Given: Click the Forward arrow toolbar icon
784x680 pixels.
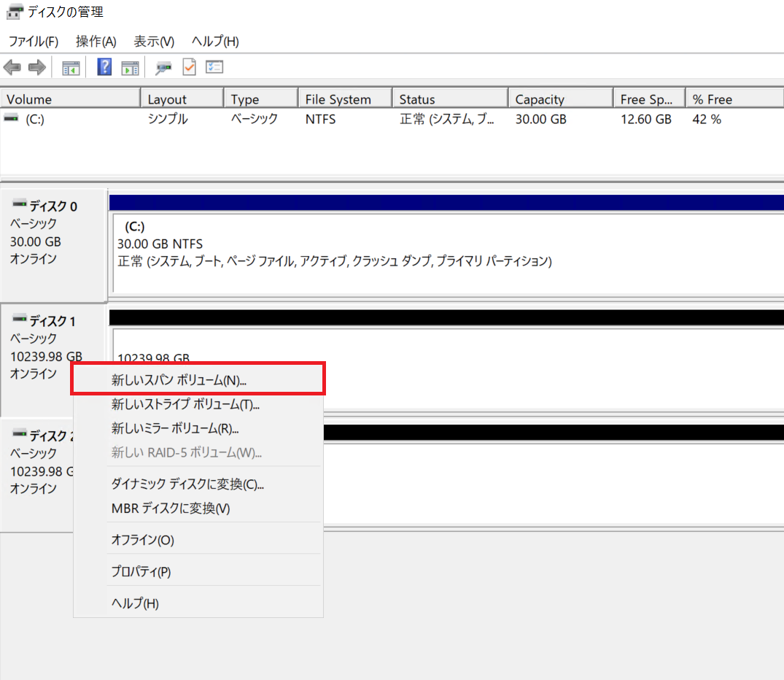Looking at the screenshot, I should pos(37,67).
